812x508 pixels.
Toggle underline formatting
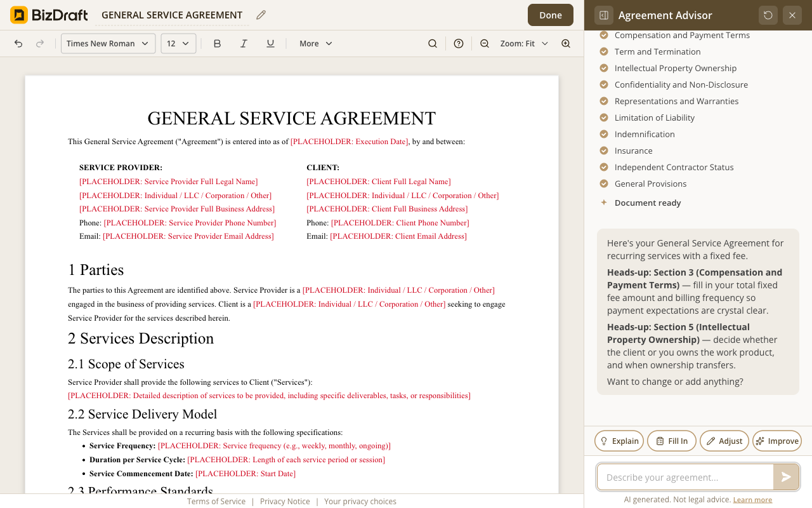coord(270,43)
